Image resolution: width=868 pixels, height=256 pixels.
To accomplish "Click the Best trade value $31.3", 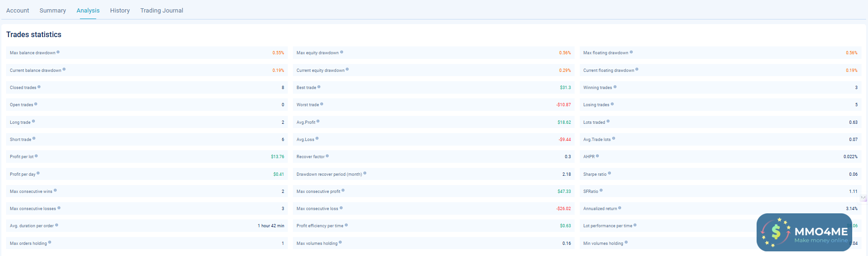I will pos(565,88).
